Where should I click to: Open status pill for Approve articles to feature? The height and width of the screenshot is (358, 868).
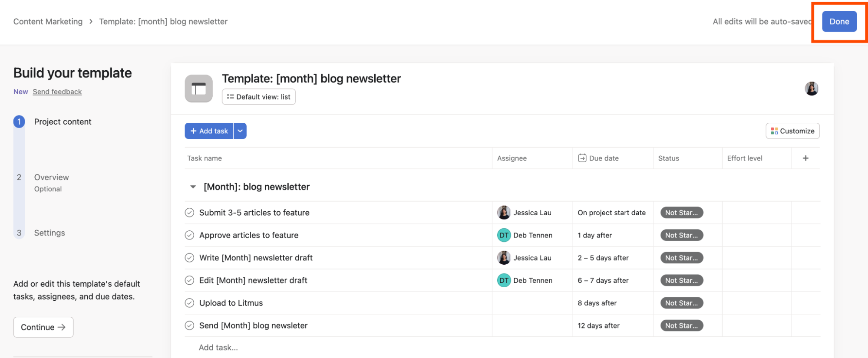tap(682, 235)
